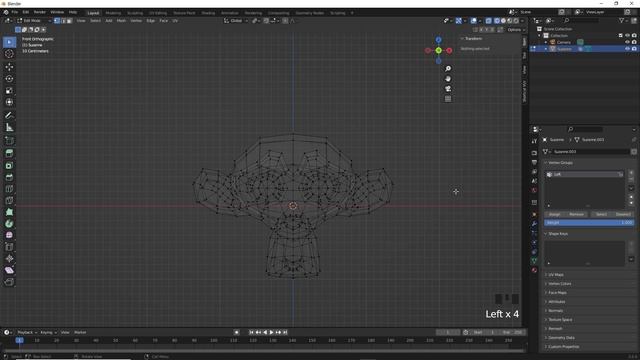Viewport: 640px width, 360px height.
Task: Hide Suzanne in the outliner with eye icon
Action: 627,49
